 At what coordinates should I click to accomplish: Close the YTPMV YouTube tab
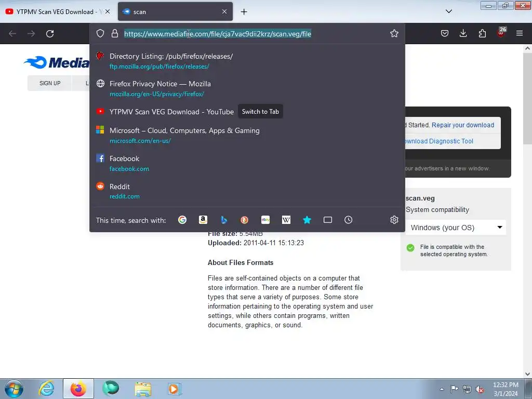(x=108, y=11)
